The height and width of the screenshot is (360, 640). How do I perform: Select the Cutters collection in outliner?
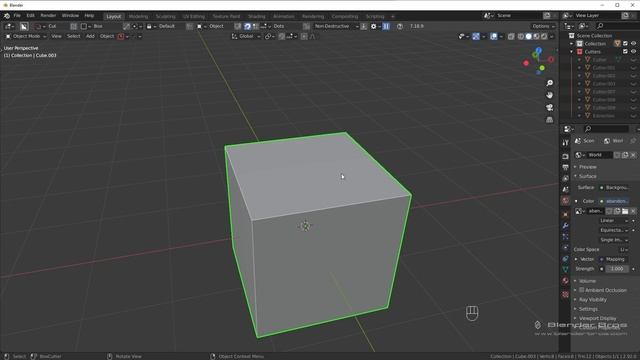pyautogui.click(x=593, y=52)
